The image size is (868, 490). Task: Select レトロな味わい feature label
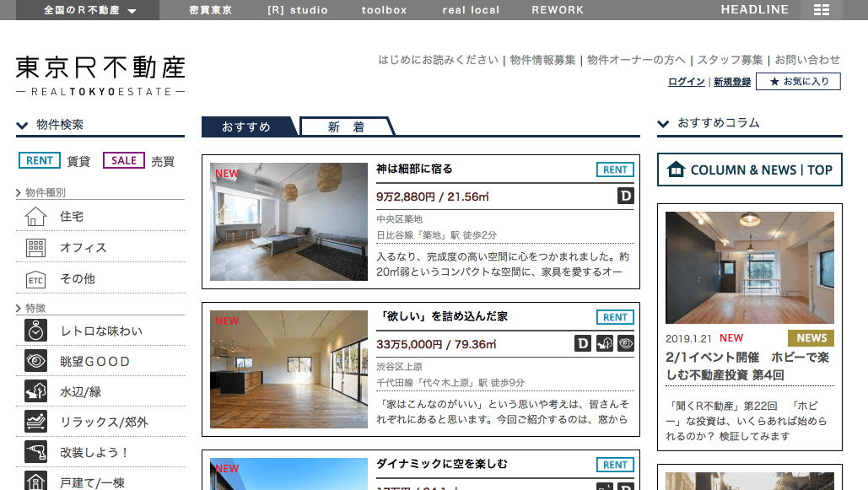click(x=101, y=331)
